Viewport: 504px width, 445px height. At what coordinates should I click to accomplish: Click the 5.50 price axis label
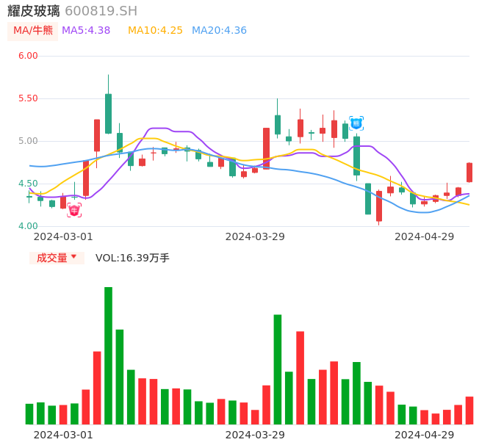coord(28,98)
